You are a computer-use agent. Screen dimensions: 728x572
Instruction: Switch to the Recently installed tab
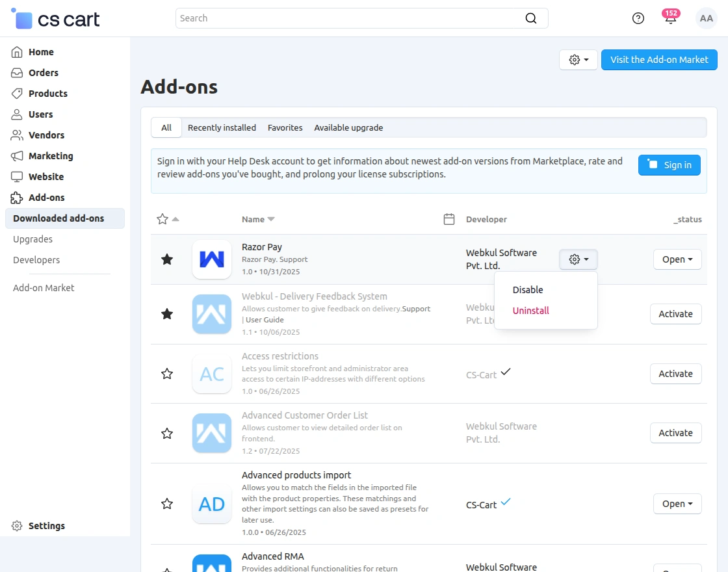pyautogui.click(x=222, y=127)
